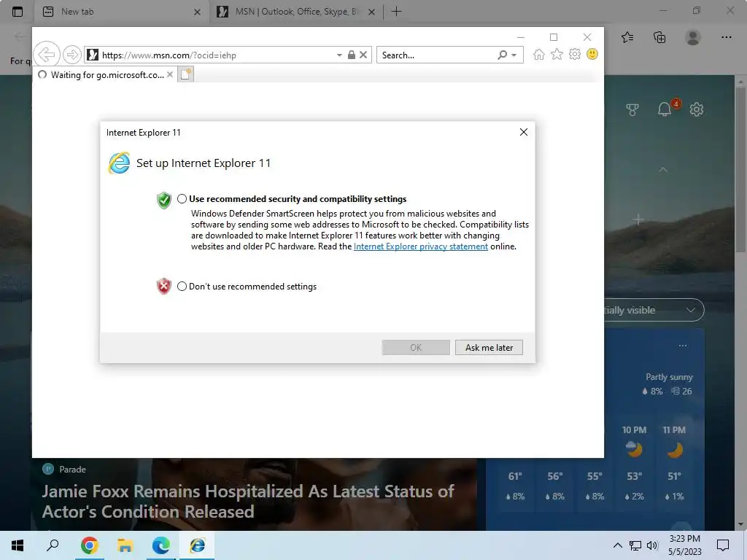The image size is (747, 560).
Task: Close the Internet Explorer 11 setup dialog
Action: click(524, 132)
